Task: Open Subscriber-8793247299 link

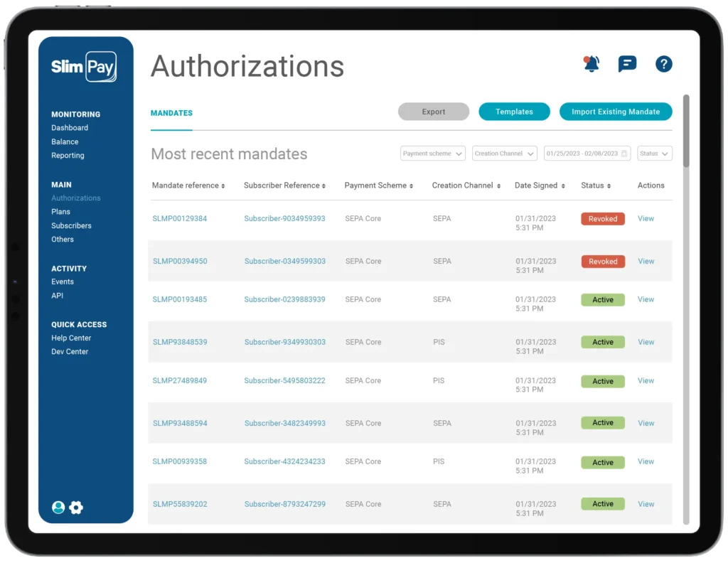Action: (x=285, y=504)
